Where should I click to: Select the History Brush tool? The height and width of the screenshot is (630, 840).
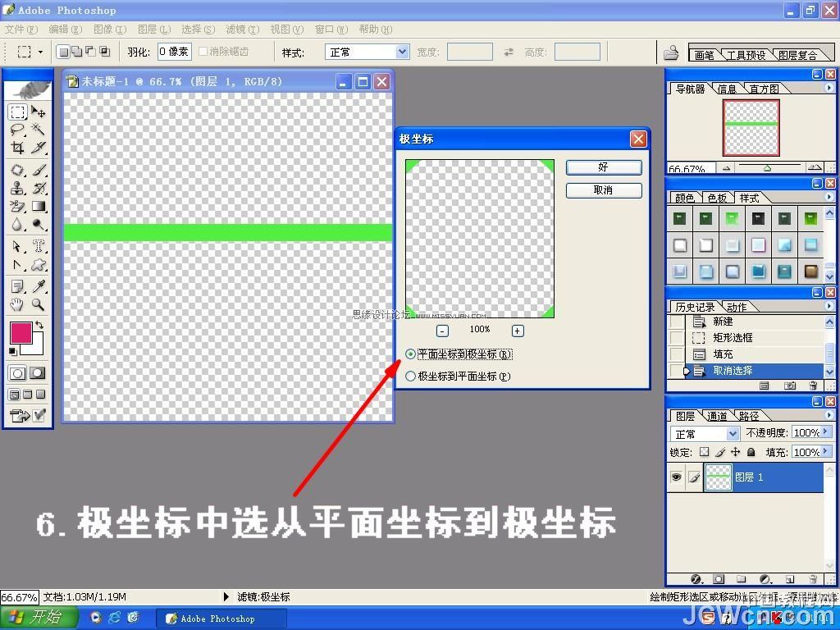point(38,188)
